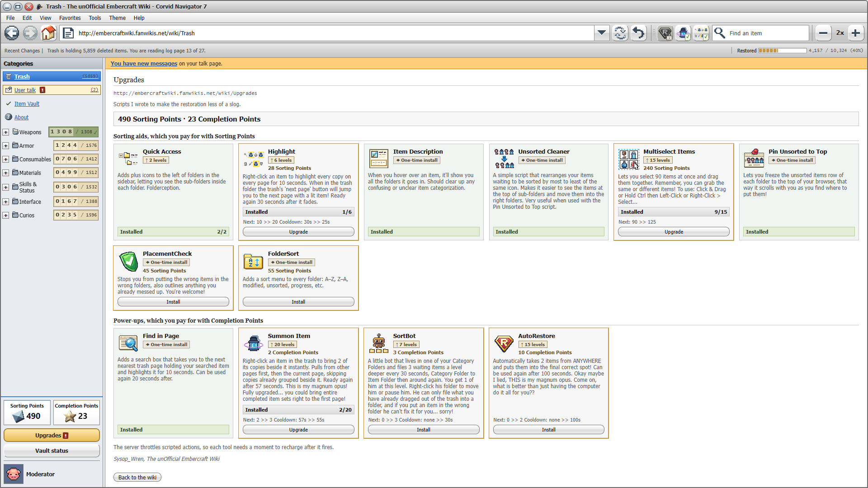
Task: Expand the Skills & Status folder
Action: (6, 188)
